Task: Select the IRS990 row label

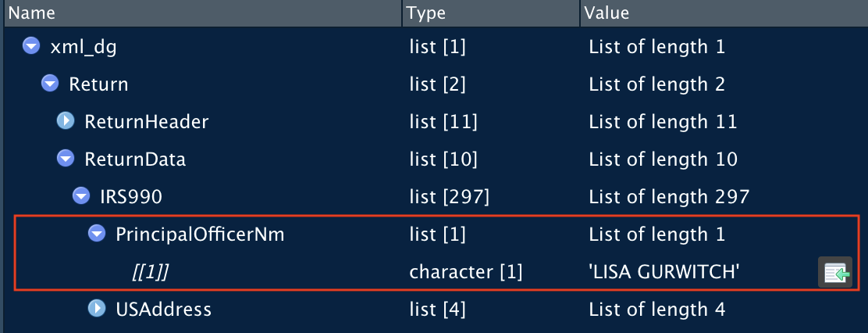Action: pyautogui.click(x=131, y=197)
